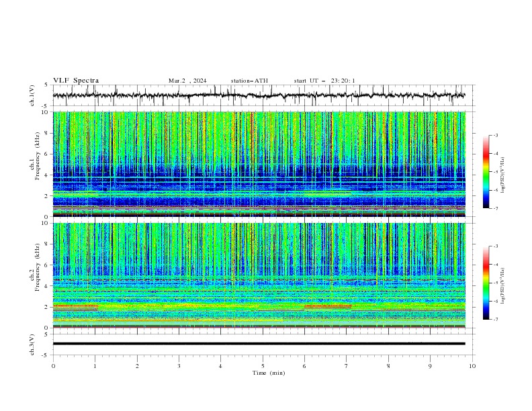532x411 pixels.
Task: Select the date text "Mar.2 , 2024"
Action: click(x=187, y=81)
